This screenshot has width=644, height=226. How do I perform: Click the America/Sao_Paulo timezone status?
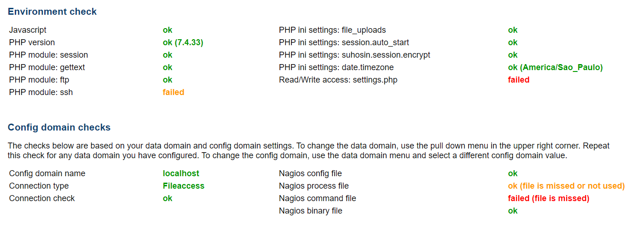click(x=555, y=67)
